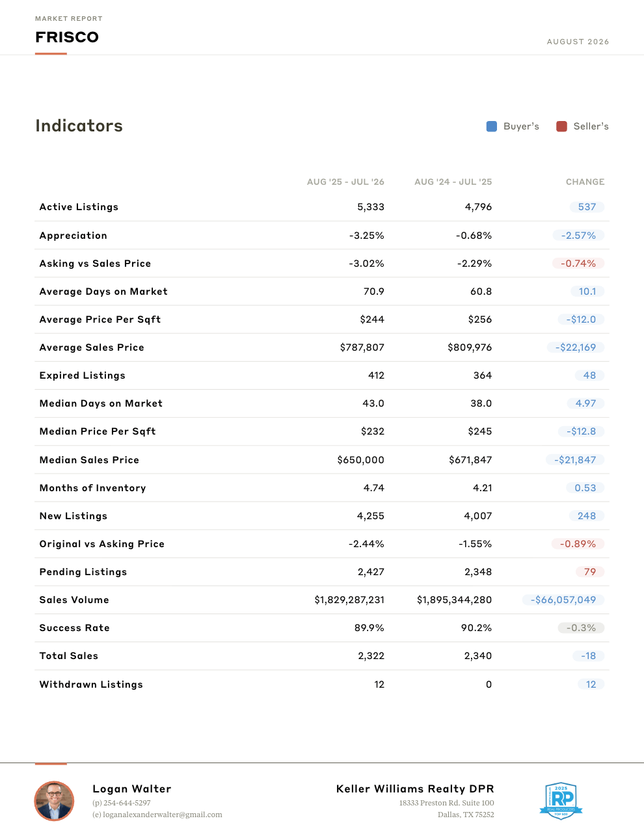Click the Keller Williams Realty DPR name
644x838 pixels.
click(x=415, y=789)
